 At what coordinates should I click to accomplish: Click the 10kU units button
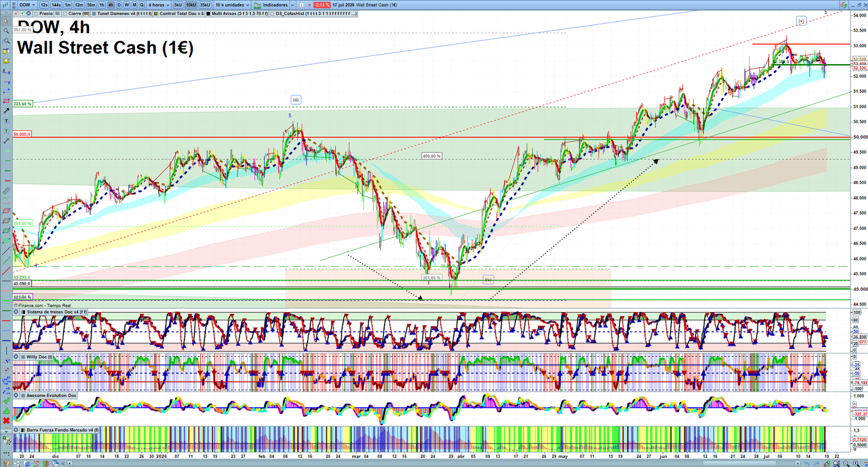pyautogui.click(x=191, y=5)
